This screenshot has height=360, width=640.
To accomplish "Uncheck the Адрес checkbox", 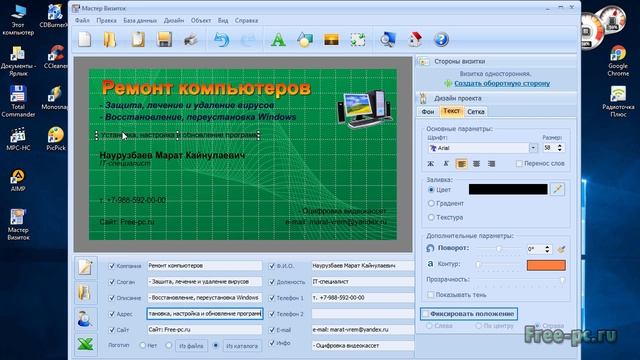I will [112, 314].
